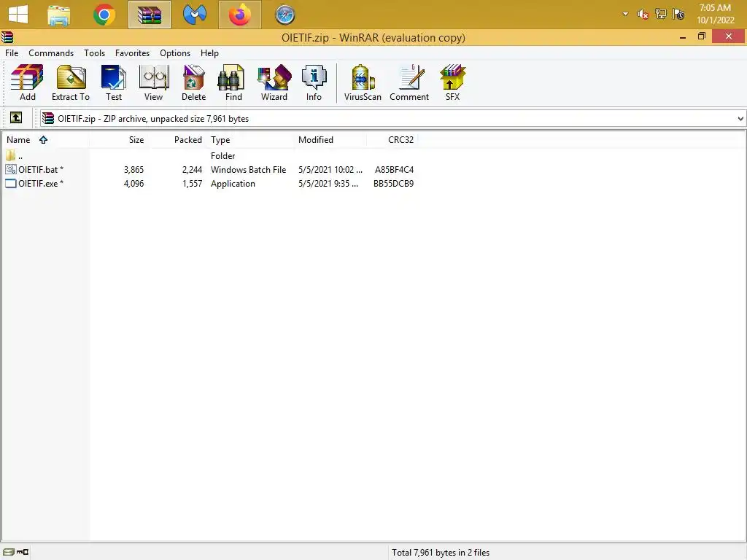Expand the archive path dropdown
Image resolution: width=747 pixels, height=560 pixels.
740,119
